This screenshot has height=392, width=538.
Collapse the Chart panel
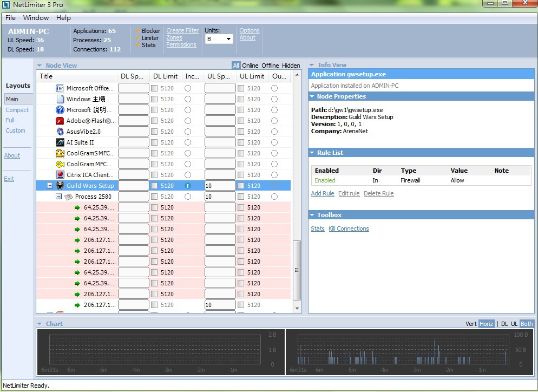[39, 324]
